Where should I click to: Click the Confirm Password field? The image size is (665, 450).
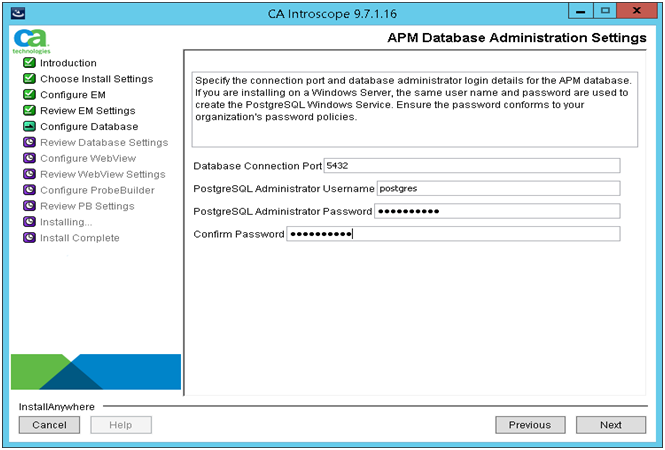[x=452, y=234]
